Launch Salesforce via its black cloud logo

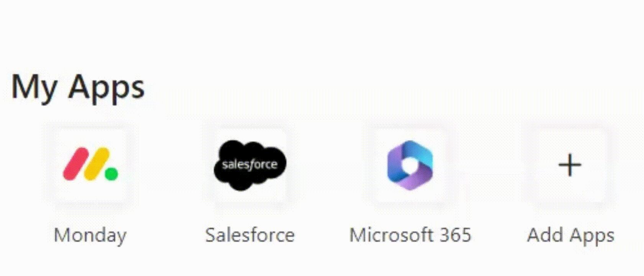pos(250,165)
